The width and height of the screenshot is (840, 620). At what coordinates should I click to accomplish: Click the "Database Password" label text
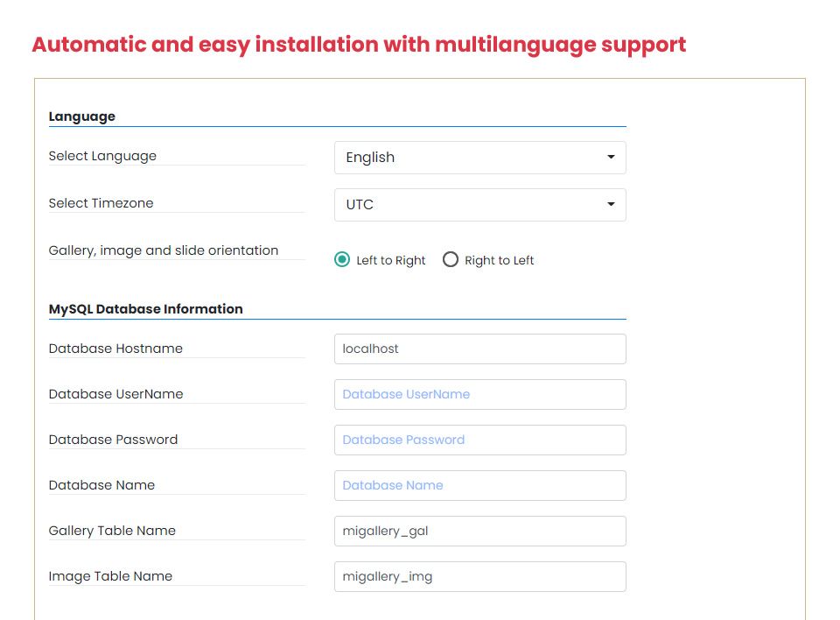(113, 440)
